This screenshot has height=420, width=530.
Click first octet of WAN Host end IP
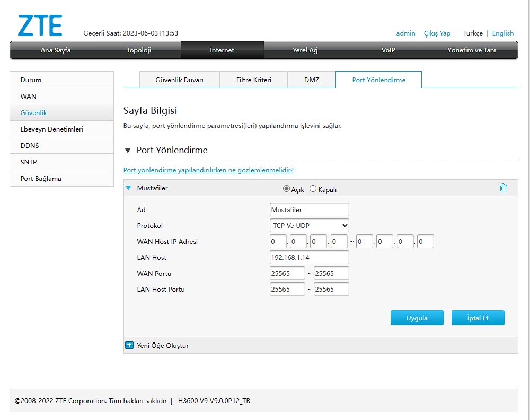[x=365, y=241]
